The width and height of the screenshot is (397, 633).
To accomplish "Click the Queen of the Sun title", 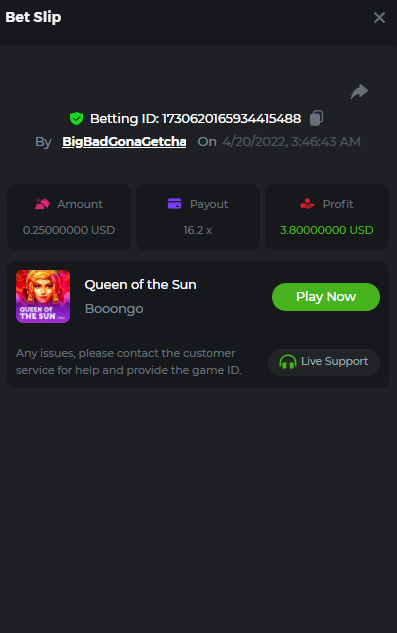I will (x=141, y=285).
